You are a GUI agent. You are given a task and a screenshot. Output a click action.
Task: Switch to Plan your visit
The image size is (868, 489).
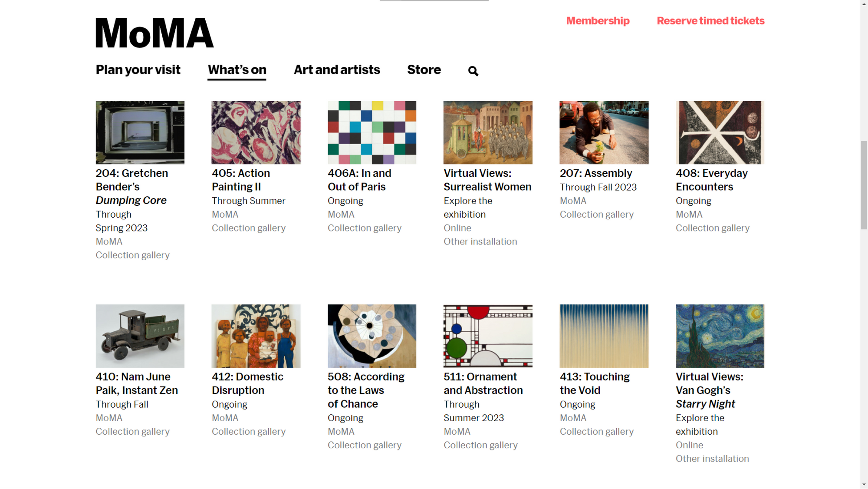(x=138, y=69)
